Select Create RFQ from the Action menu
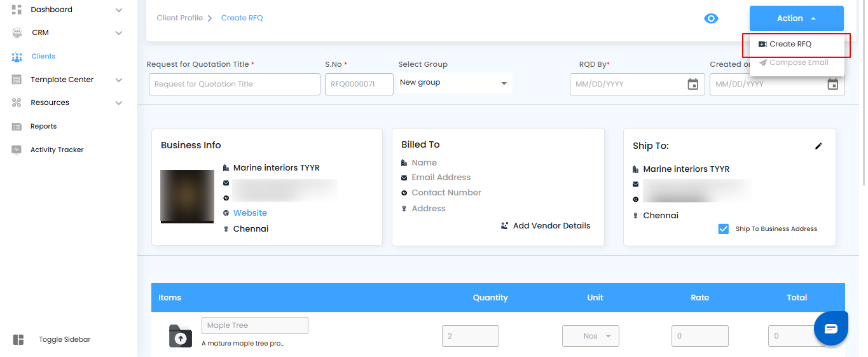The height and width of the screenshot is (357, 868). tap(790, 44)
